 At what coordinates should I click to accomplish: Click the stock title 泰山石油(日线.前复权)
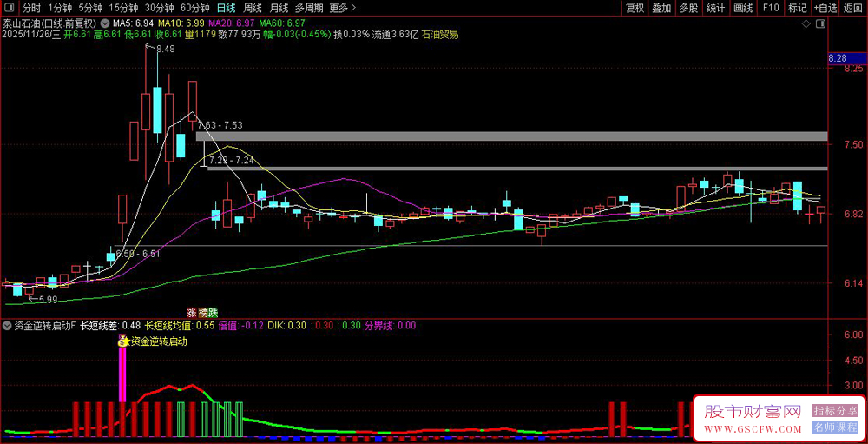pos(49,23)
